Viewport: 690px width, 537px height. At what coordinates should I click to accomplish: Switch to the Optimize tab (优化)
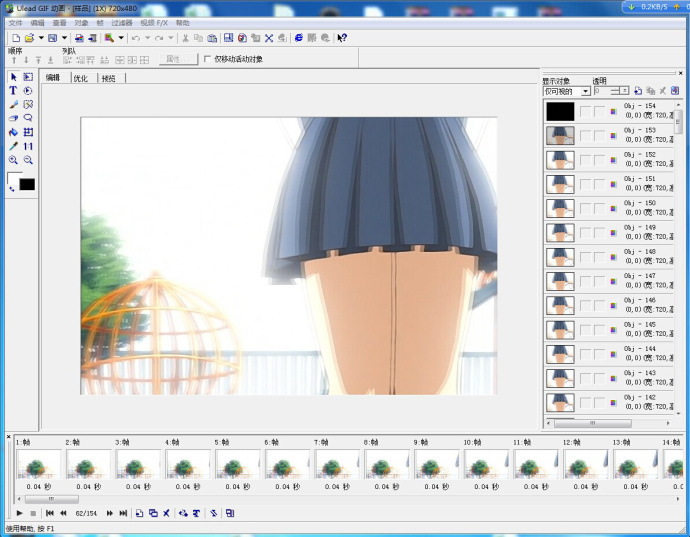pyautogui.click(x=81, y=78)
